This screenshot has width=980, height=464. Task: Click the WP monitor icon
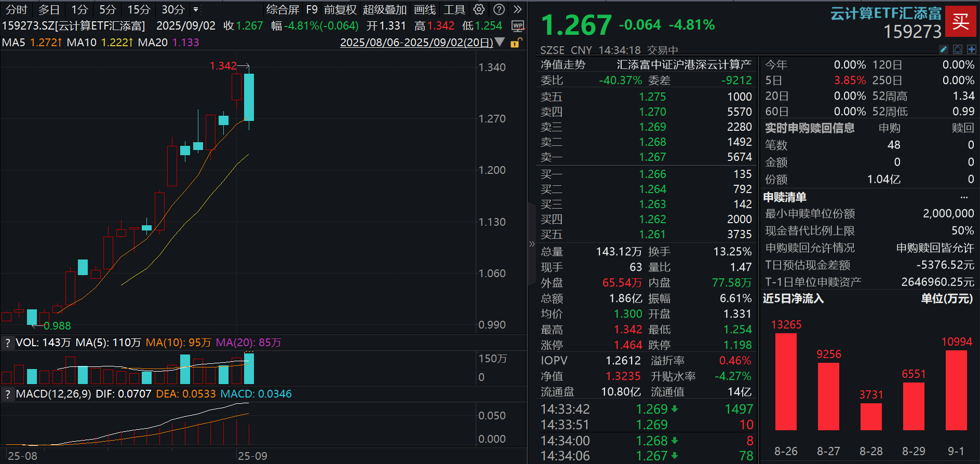click(517, 26)
